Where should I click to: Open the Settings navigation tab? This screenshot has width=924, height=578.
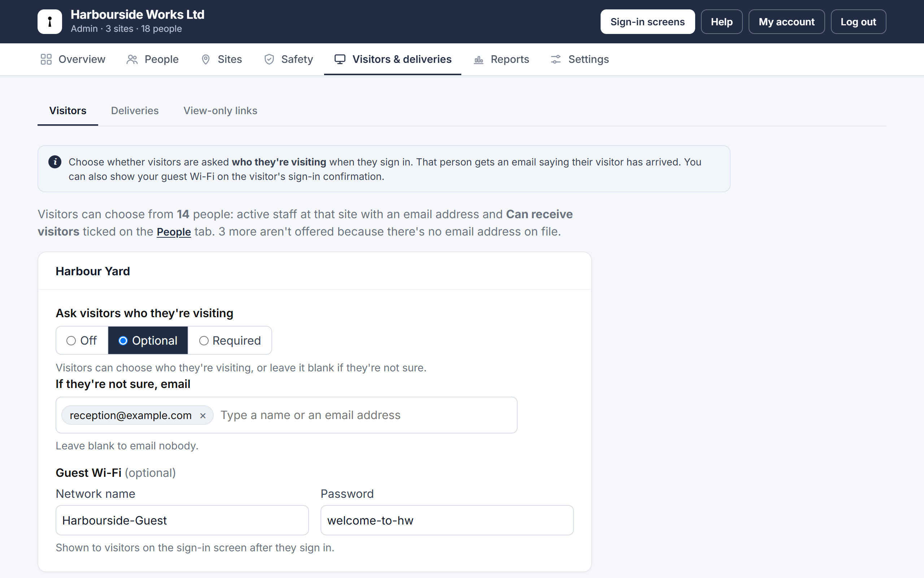coord(580,59)
